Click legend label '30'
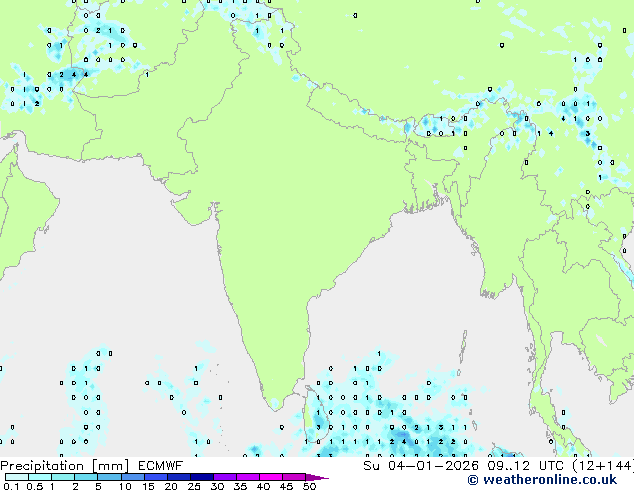 pyautogui.click(x=217, y=486)
